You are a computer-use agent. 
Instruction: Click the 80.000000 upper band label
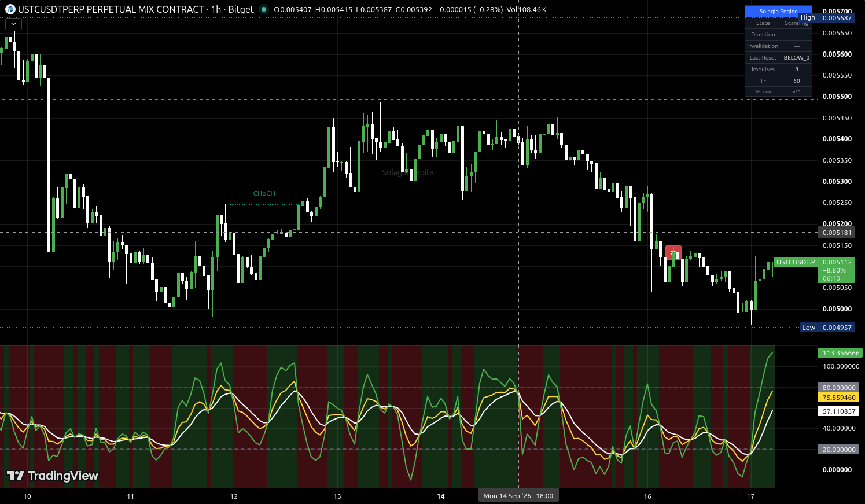pyautogui.click(x=839, y=388)
